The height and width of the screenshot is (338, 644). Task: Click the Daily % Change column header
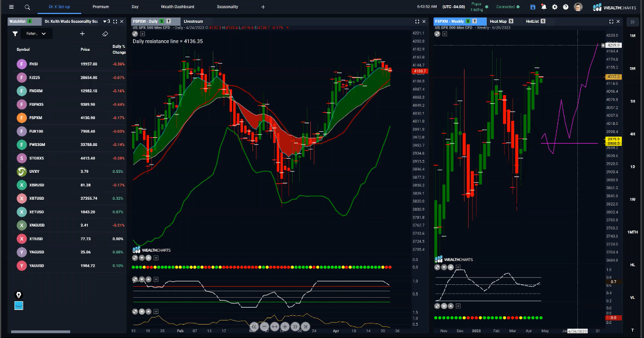point(119,49)
